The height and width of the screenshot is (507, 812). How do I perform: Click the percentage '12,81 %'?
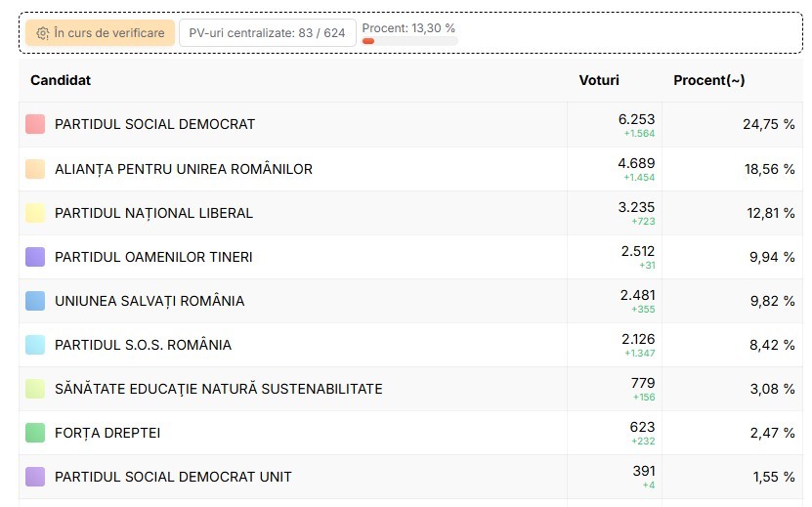pos(771,213)
